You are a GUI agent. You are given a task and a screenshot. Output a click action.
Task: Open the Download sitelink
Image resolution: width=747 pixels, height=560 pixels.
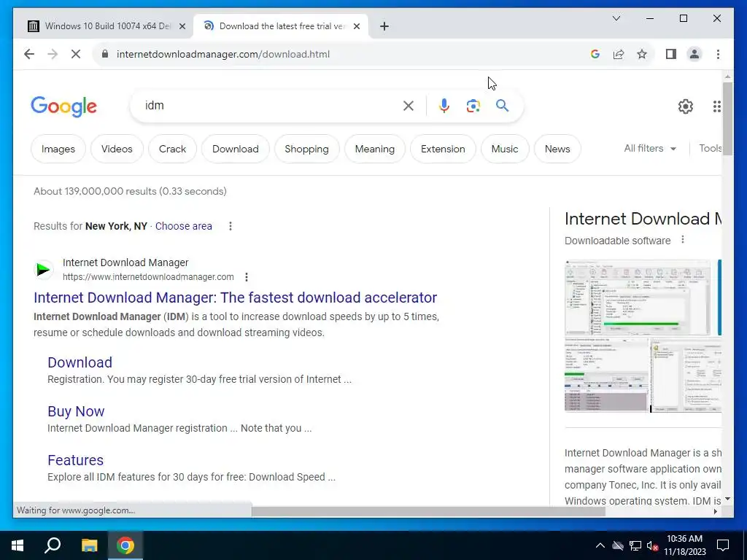click(x=80, y=362)
